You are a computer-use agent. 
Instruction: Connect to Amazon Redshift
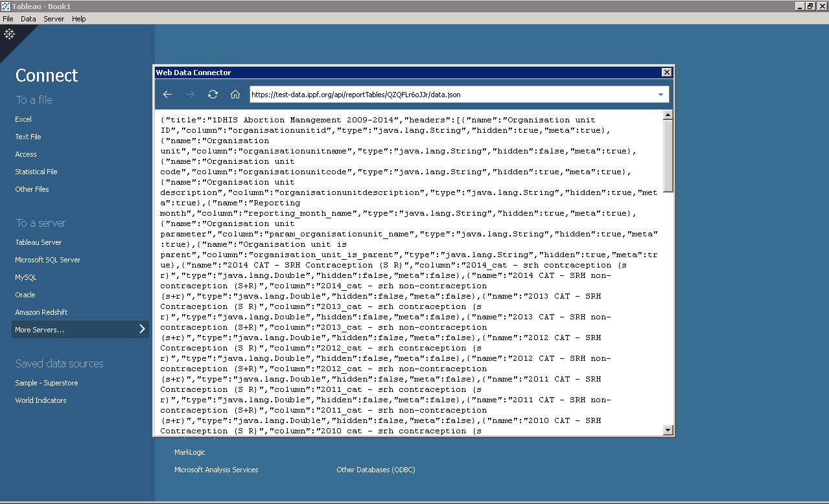pos(41,312)
